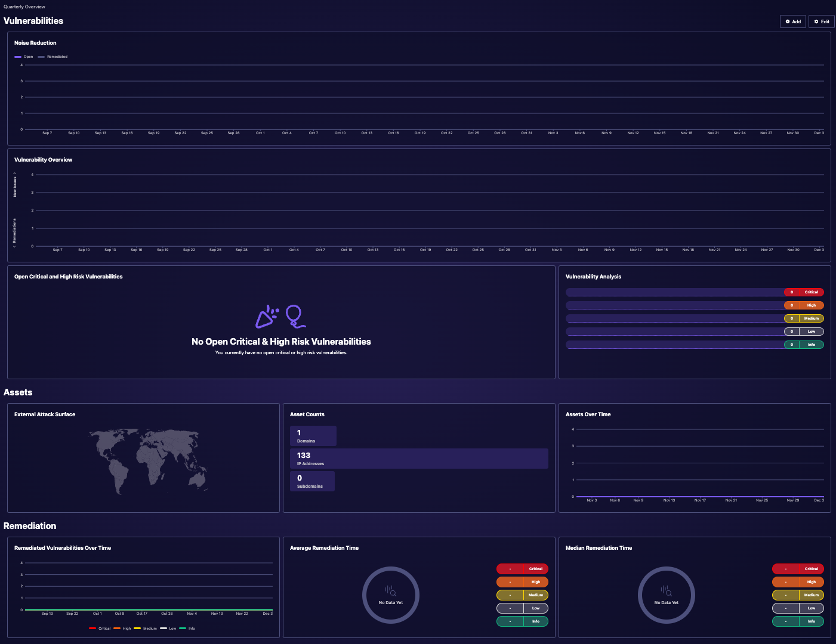Click the New Issues up chevron
Viewport: 836px width, 644px height.
[15, 174]
